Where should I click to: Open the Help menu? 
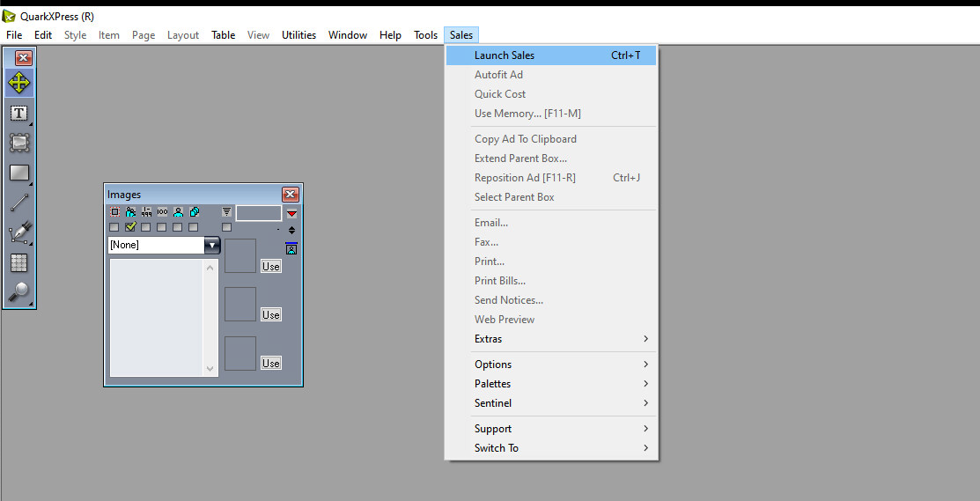click(390, 35)
